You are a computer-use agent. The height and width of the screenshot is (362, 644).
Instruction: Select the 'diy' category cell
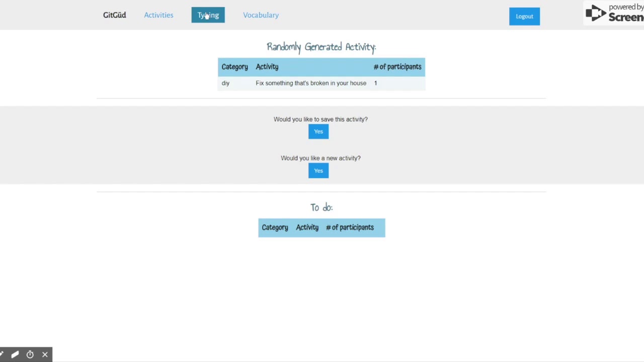(x=225, y=83)
